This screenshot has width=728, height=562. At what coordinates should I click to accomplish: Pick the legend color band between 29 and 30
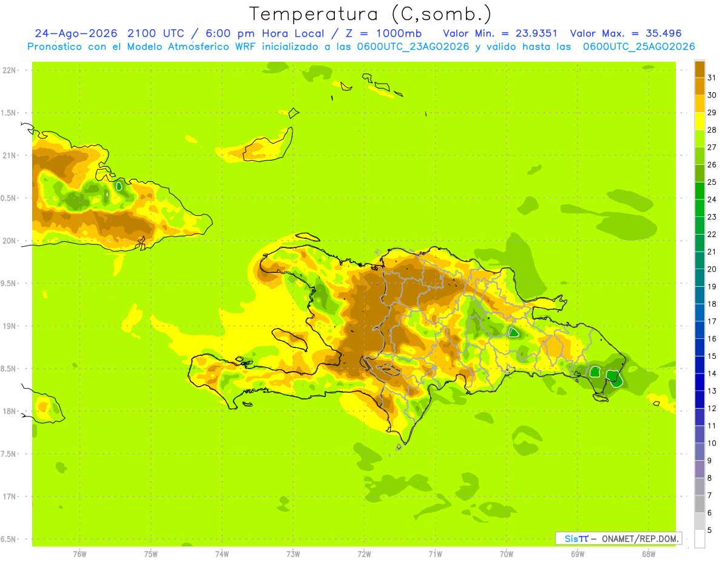pyautogui.click(x=699, y=104)
